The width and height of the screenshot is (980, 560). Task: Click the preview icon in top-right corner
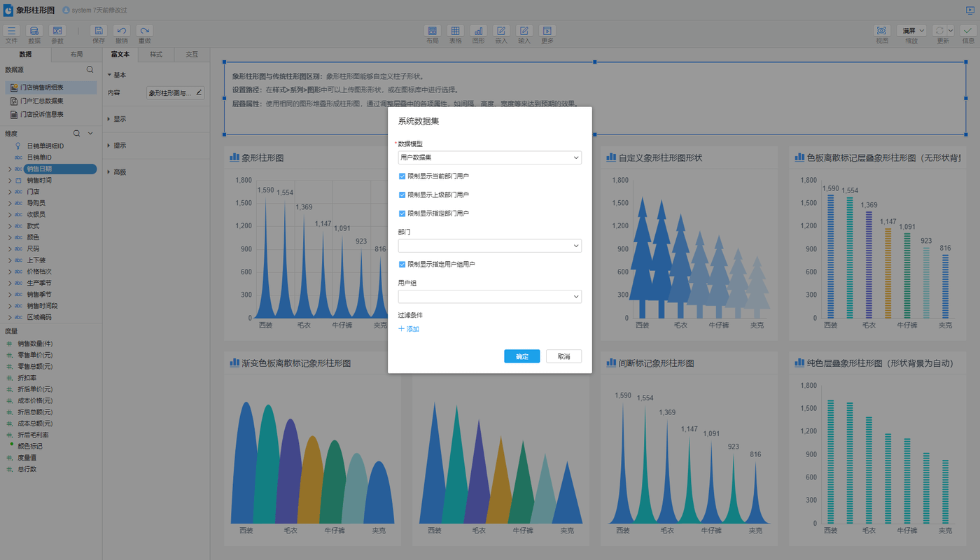[x=969, y=10]
